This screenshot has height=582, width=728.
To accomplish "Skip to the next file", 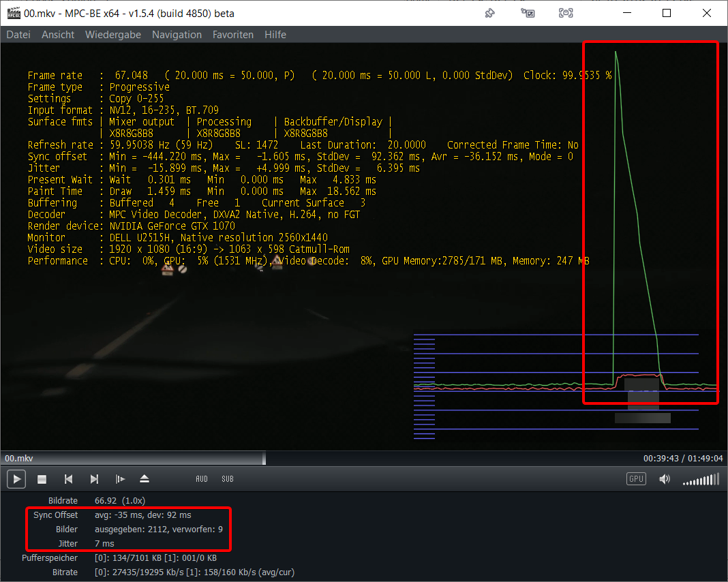I will (94, 479).
